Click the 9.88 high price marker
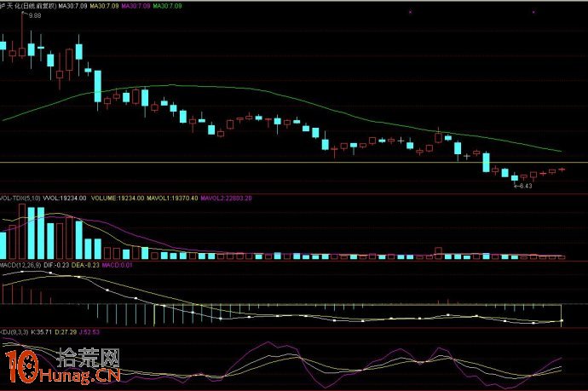Image resolution: width=588 pixels, height=391 pixels. point(34,15)
